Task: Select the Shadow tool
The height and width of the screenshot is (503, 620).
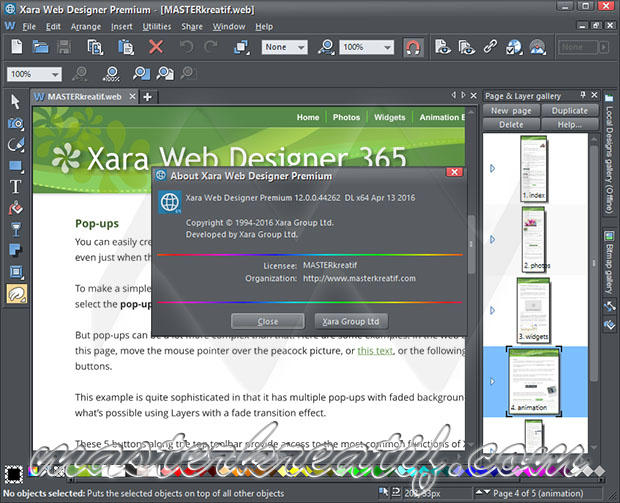Action: point(16,250)
